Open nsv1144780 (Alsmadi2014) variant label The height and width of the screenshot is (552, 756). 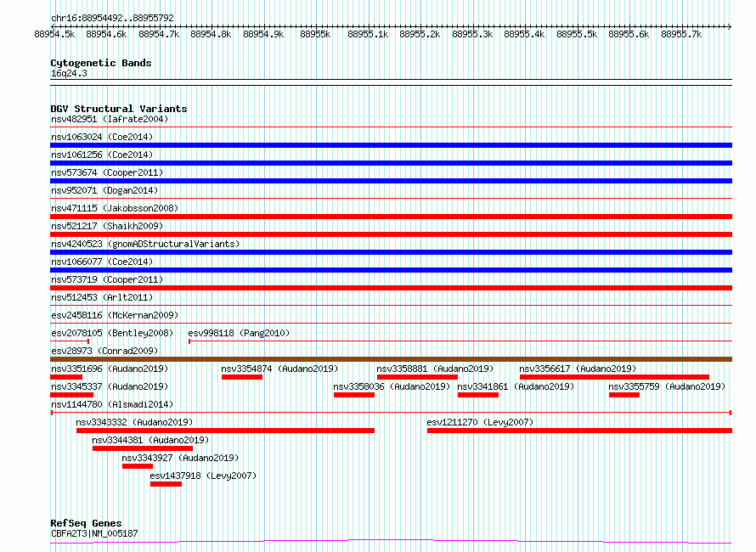(112, 404)
